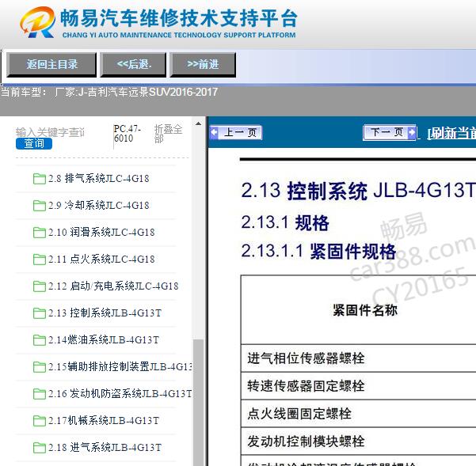476x466 pixels.
Task: Click folder icon of 2.13 控制系统JLB-4G13T
Action: coord(39,313)
